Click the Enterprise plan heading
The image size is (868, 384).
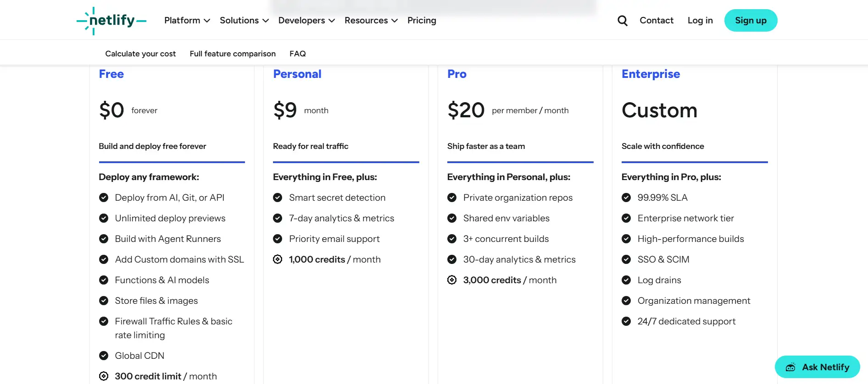[651, 74]
